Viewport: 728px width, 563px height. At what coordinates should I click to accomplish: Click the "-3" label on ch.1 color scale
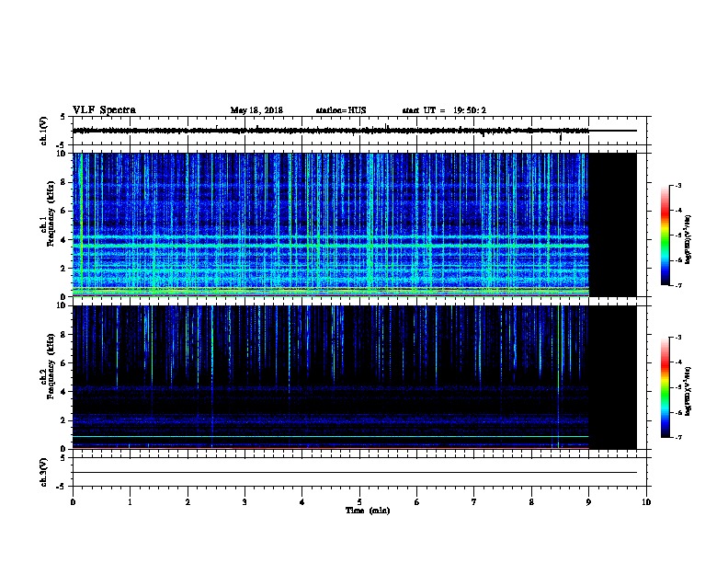tap(677, 185)
